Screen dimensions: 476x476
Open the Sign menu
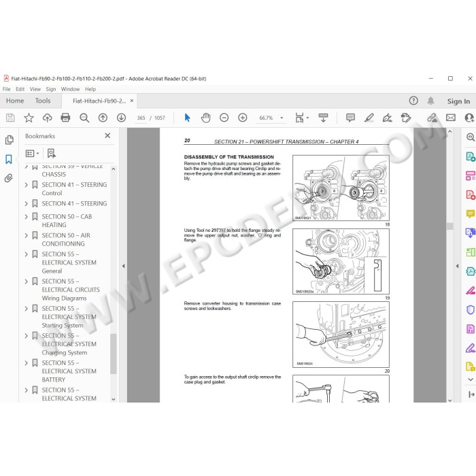point(51,89)
